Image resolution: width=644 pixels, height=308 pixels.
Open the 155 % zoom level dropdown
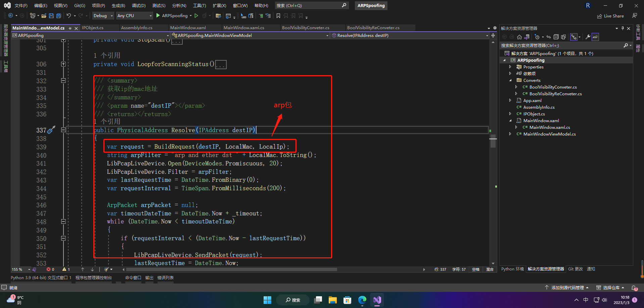(x=21, y=269)
